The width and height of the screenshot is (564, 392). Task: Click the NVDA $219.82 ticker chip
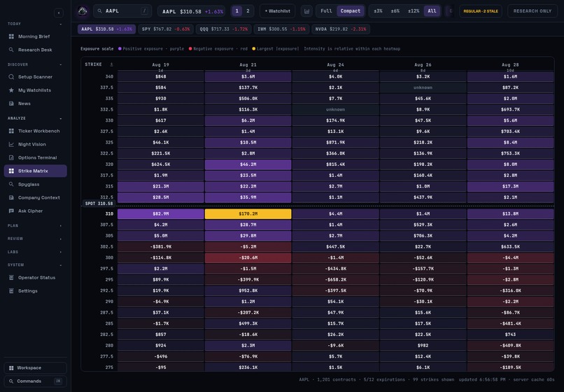[341, 29]
